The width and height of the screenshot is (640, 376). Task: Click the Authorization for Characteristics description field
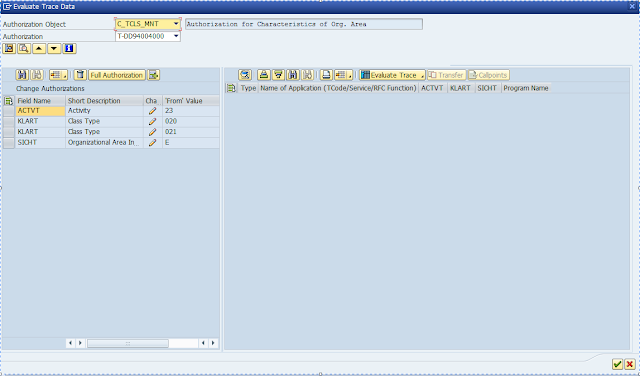304,24
